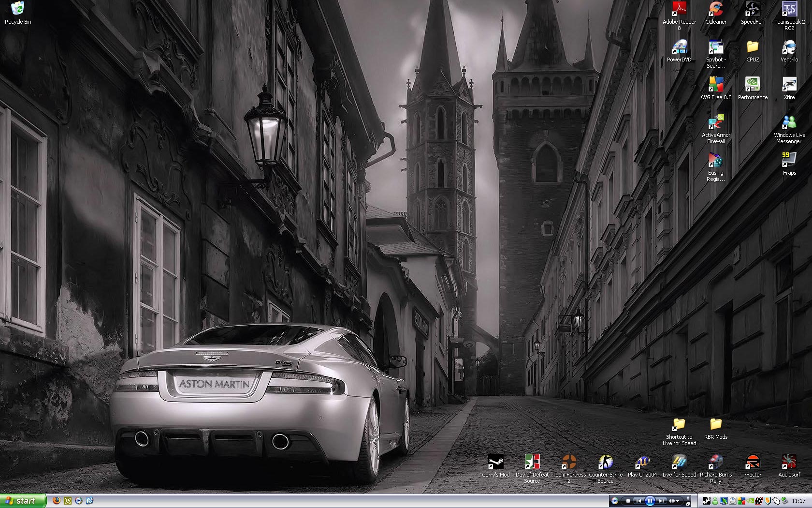Open Windows Media Player from Quick Launch

(x=79, y=501)
